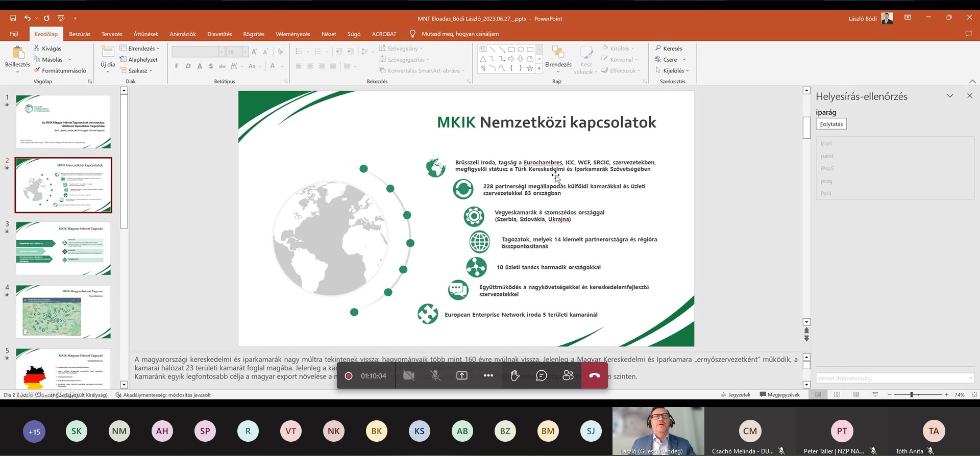Click the Beillesztés paste icon

[x=17, y=53]
